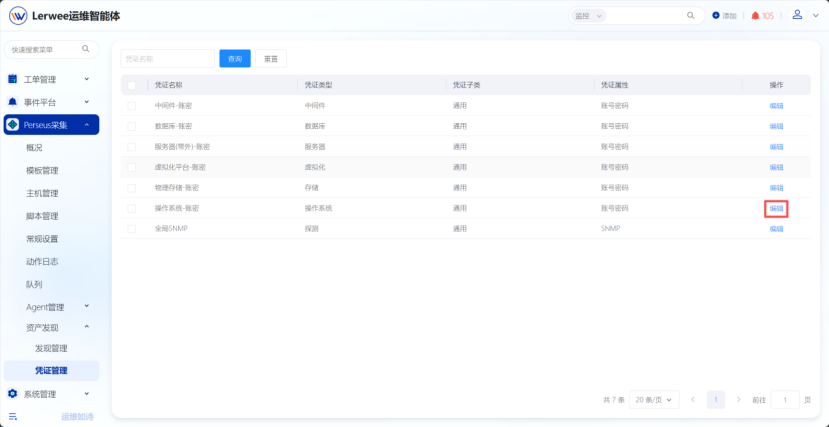Check the 全局SNMP row checkbox
Screen dimensions: 829x427
pyautogui.click(x=132, y=229)
